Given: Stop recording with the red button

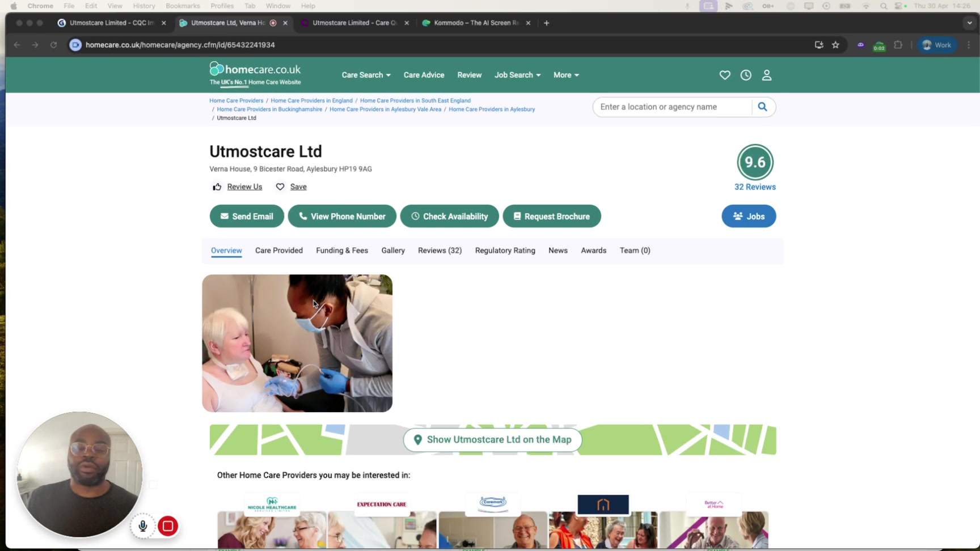Looking at the screenshot, I should tap(168, 526).
